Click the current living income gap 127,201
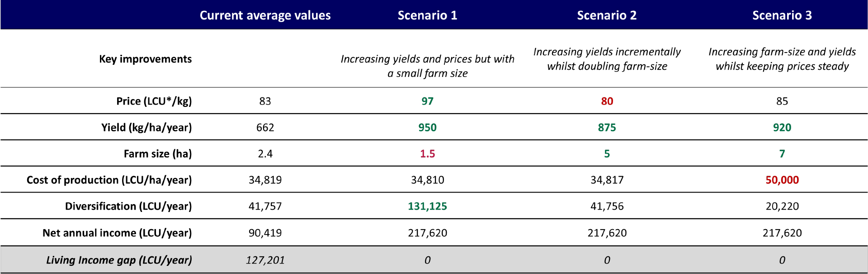Image resolution: width=868 pixels, height=274 pixels. point(265,260)
